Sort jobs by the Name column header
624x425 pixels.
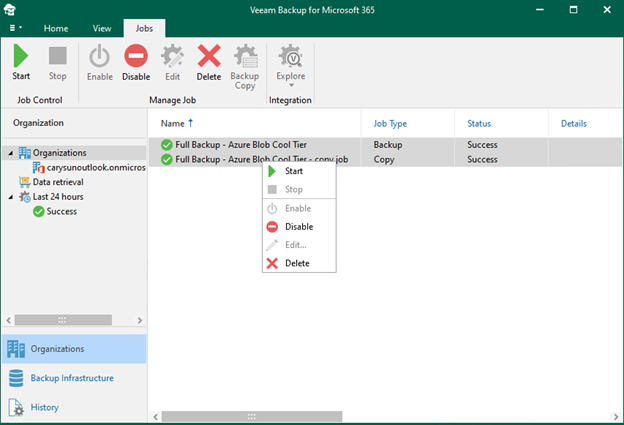[x=254, y=123]
